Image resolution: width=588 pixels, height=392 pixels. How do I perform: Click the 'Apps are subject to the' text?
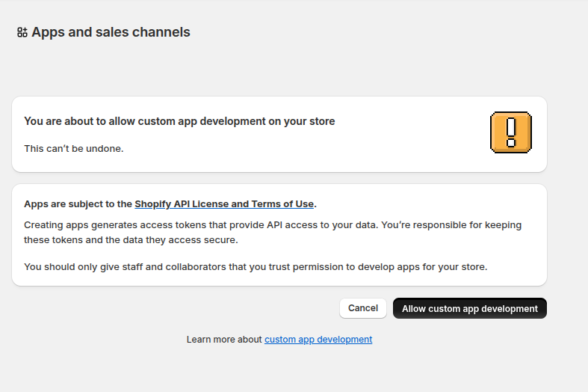78,203
